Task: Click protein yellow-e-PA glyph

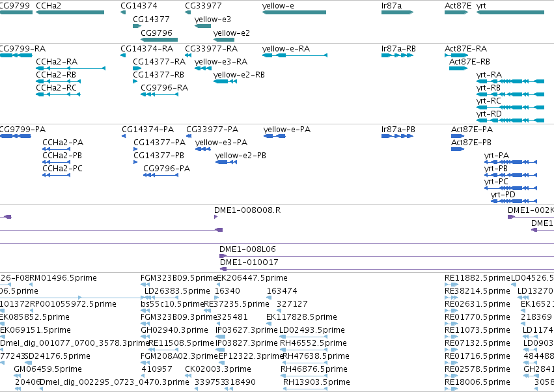Action: [275, 136]
